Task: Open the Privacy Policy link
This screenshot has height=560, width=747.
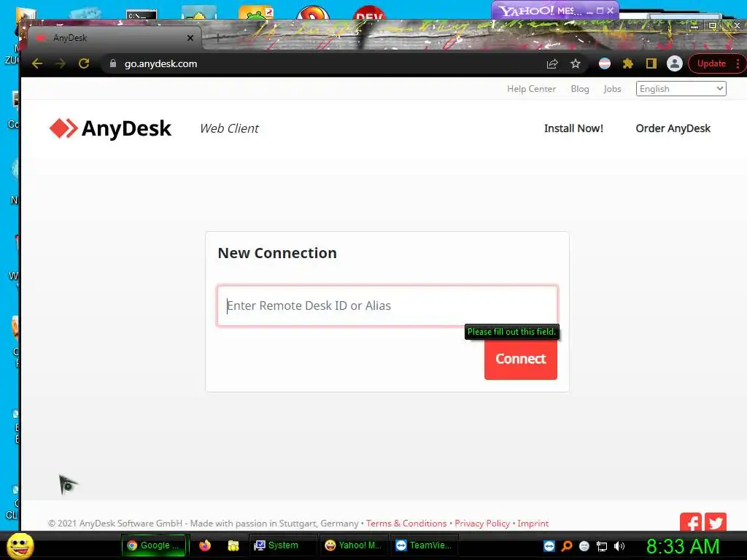Action: (482, 524)
